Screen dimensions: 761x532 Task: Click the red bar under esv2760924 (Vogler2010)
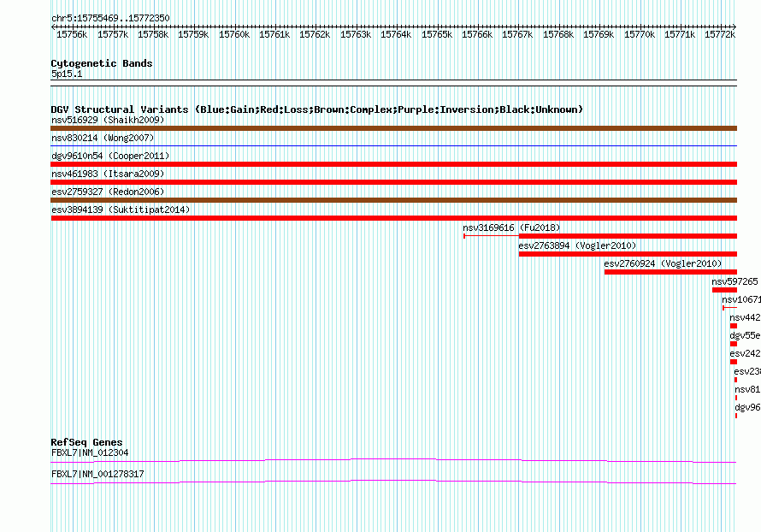[x=670, y=272]
